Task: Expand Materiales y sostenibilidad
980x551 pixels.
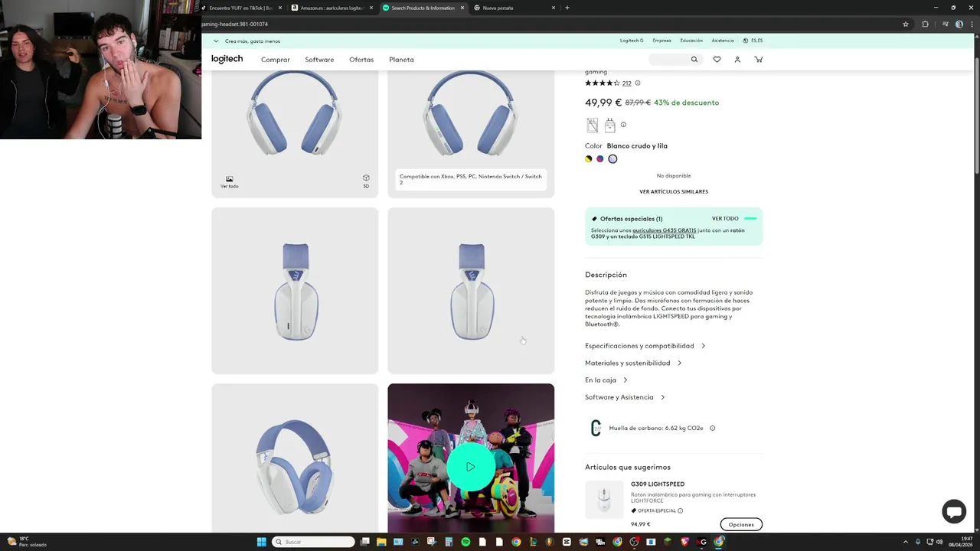Action: [x=633, y=363]
